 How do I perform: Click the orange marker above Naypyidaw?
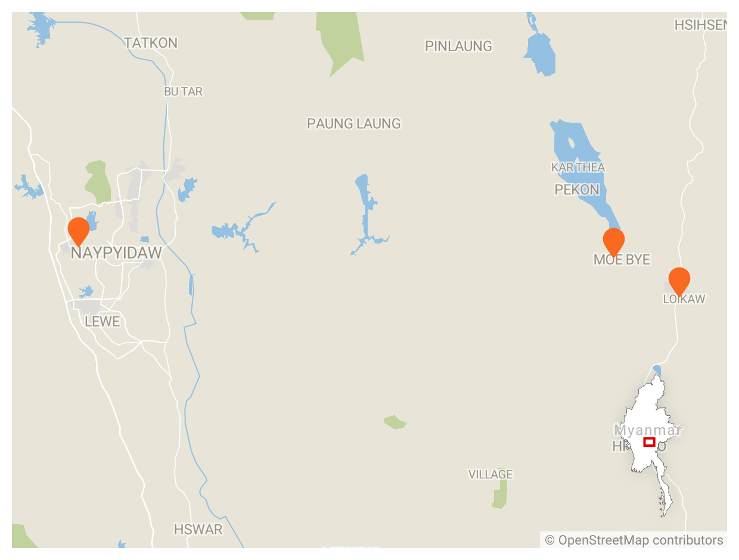point(79,231)
